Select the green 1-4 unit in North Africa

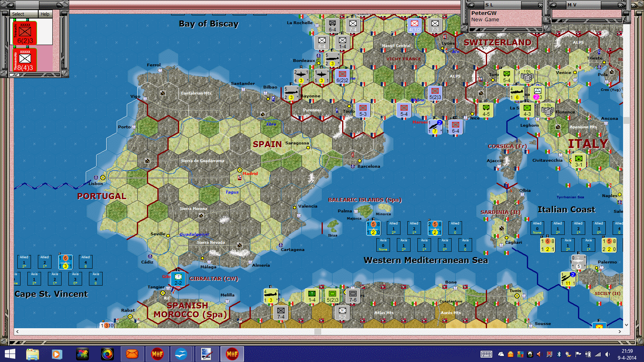point(312,296)
